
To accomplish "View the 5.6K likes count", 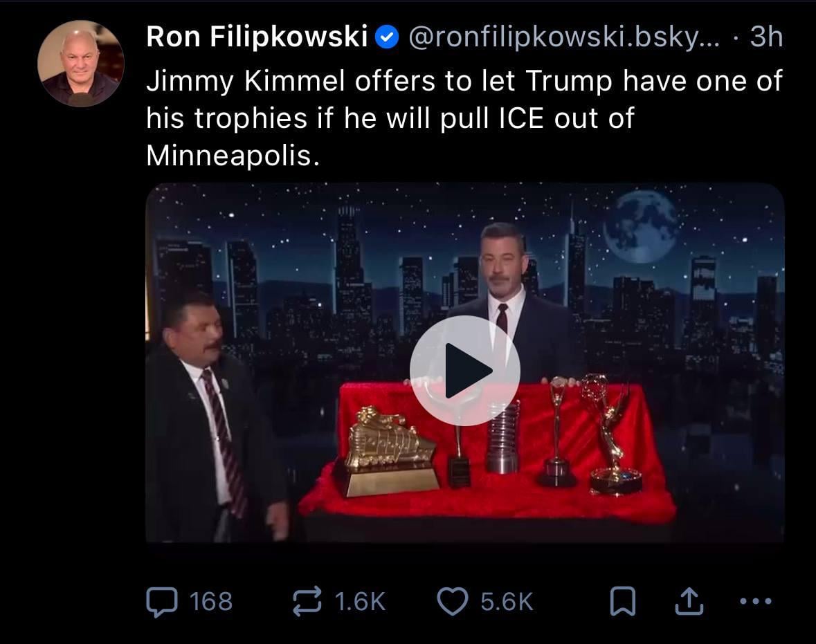I will coord(507,602).
